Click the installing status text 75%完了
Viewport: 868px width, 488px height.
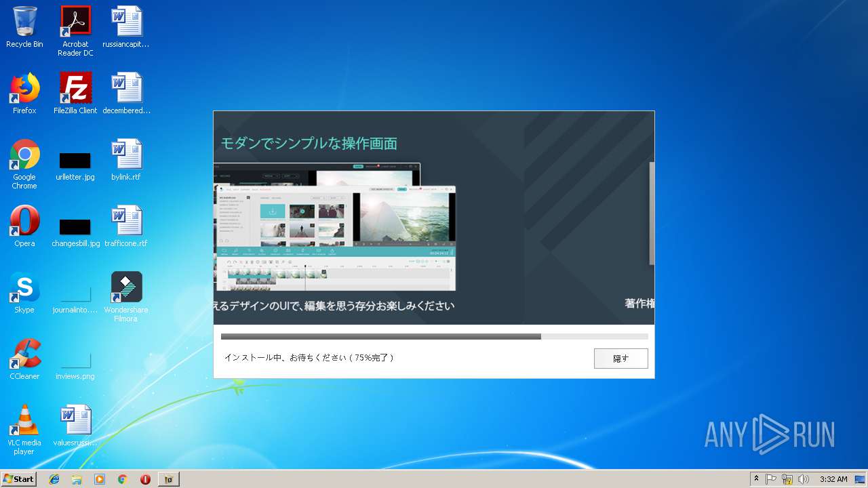click(309, 357)
